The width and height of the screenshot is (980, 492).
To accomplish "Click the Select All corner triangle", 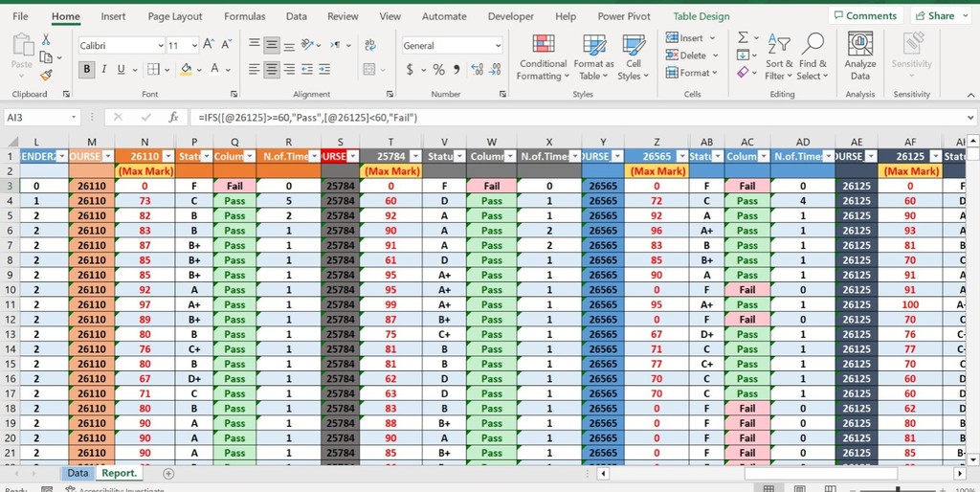I will [11, 142].
